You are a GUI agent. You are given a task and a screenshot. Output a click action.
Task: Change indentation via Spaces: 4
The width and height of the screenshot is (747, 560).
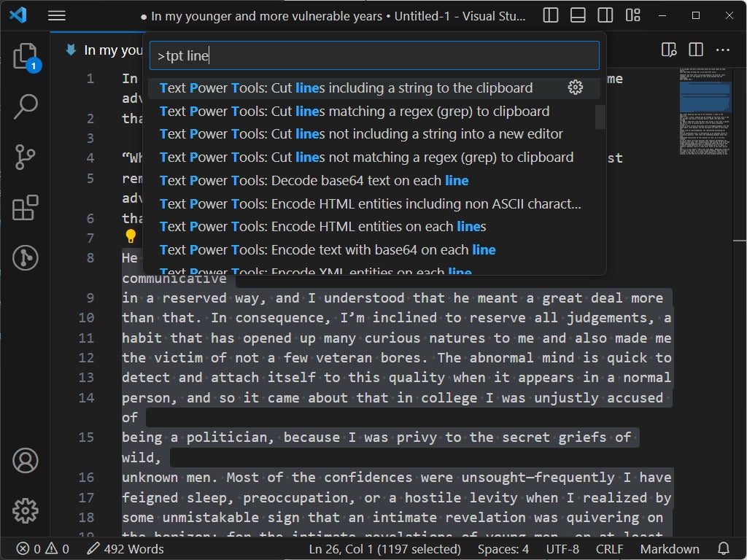[503, 548]
